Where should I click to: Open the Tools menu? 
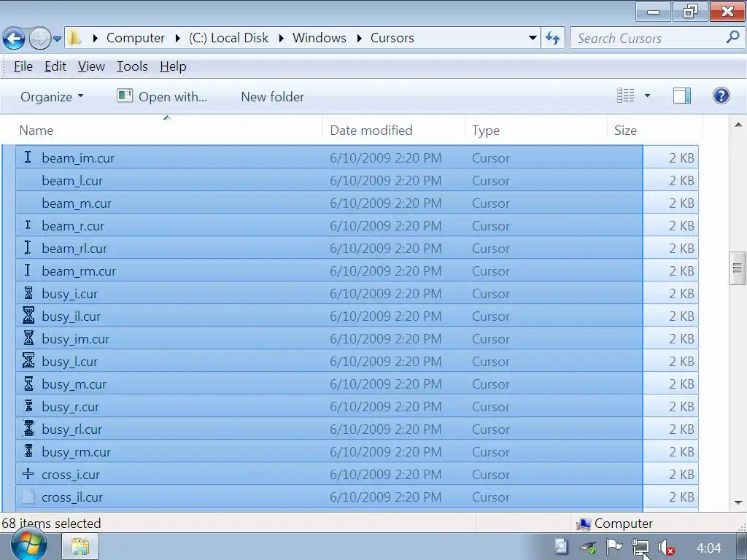132,66
